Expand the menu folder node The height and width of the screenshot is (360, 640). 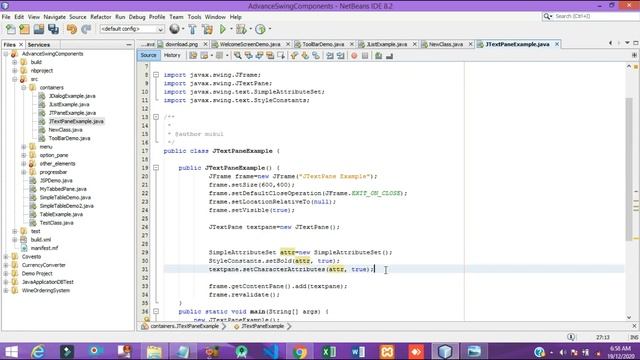pyautogui.click(x=24, y=147)
